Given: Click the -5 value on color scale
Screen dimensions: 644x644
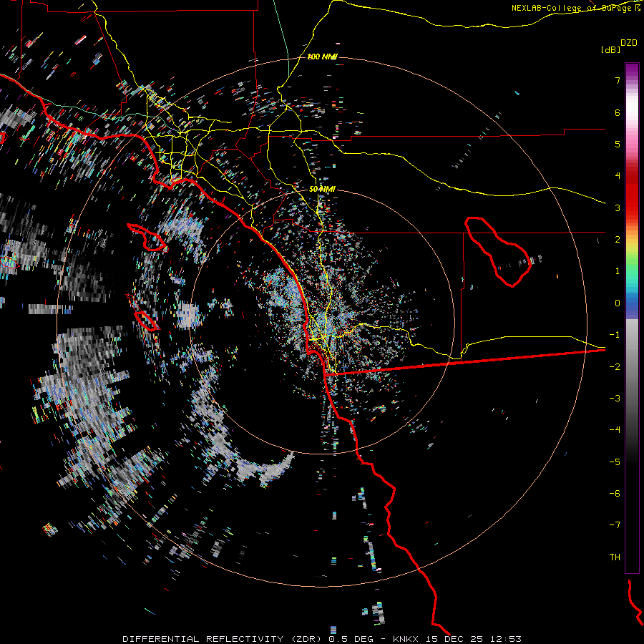Looking at the screenshot, I should click(615, 462).
